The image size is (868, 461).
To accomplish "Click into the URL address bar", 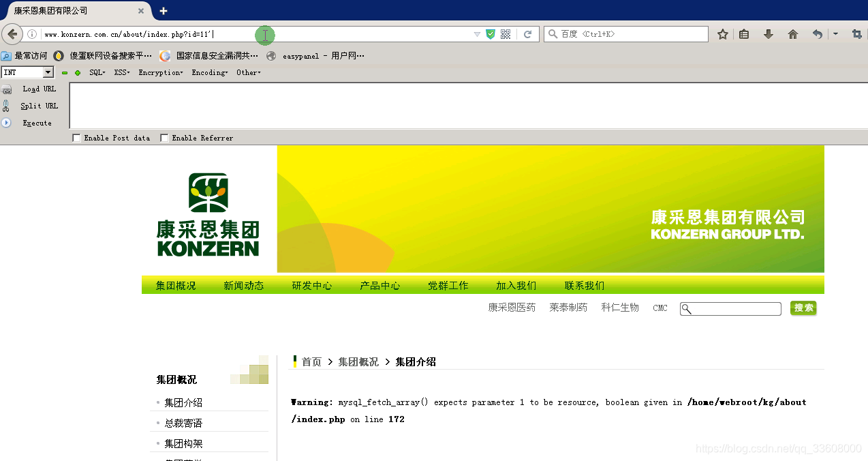I will [255, 34].
